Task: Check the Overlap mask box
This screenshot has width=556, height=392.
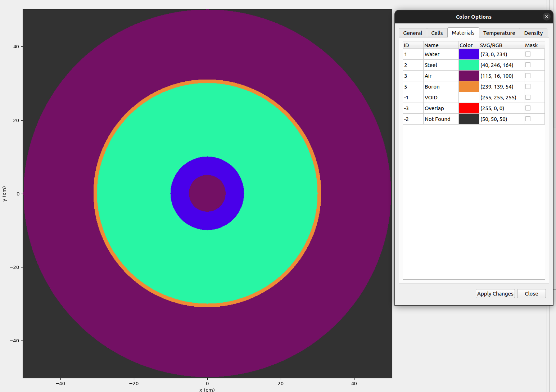Action: [x=528, y=108]
